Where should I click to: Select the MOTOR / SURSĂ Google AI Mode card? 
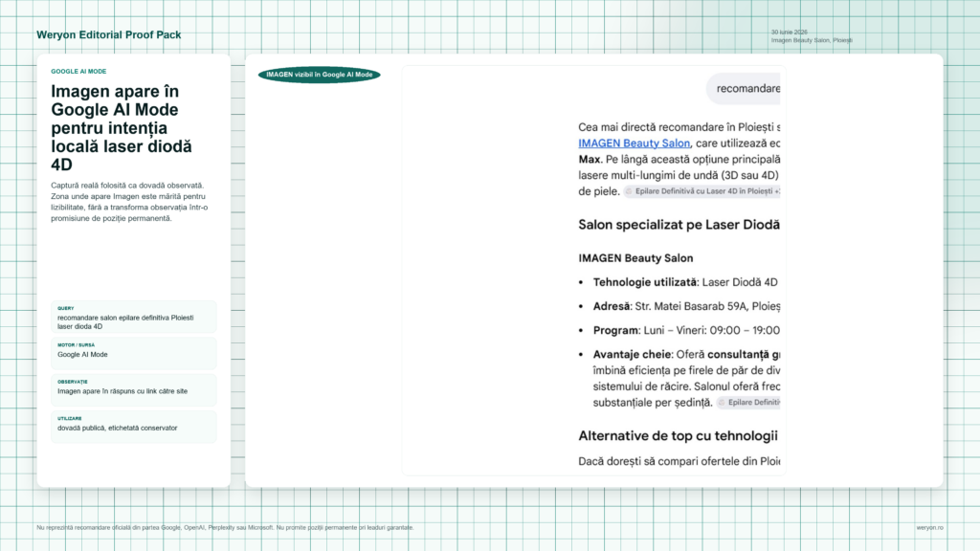(134, 354)
